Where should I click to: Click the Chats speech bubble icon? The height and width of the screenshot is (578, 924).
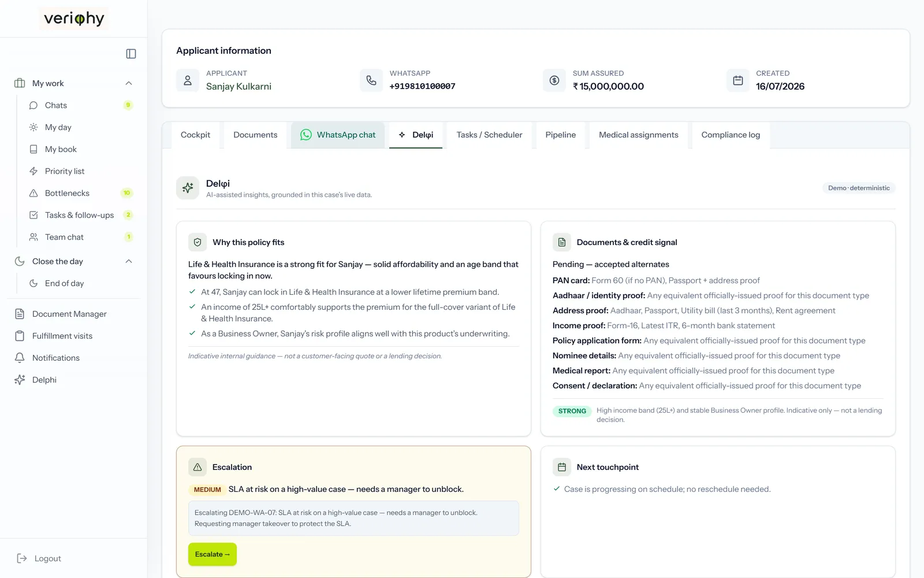33,105
